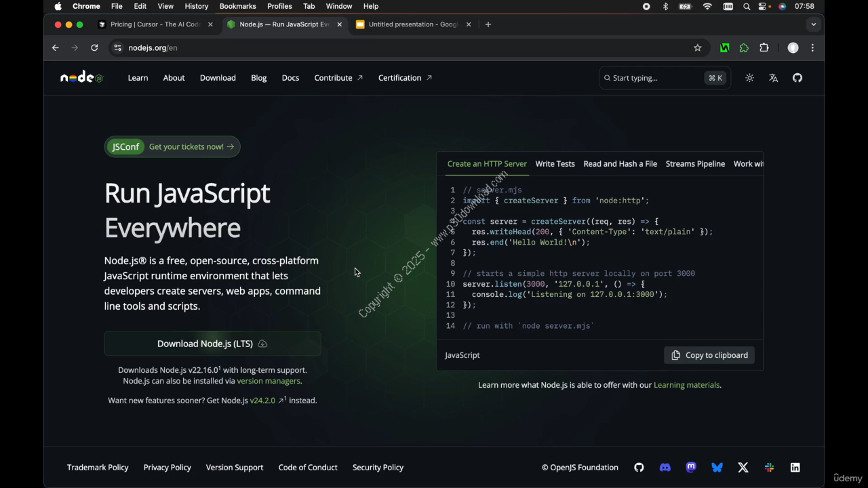Toggle the light/dark theme icon
This screenshot has height=488, width=868.
pos(749,78)
